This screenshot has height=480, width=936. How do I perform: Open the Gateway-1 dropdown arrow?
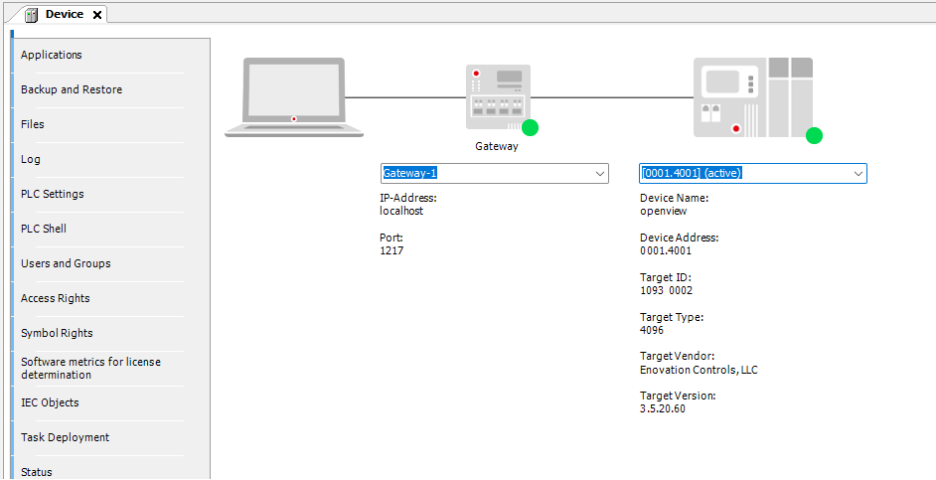click(600, 174)
